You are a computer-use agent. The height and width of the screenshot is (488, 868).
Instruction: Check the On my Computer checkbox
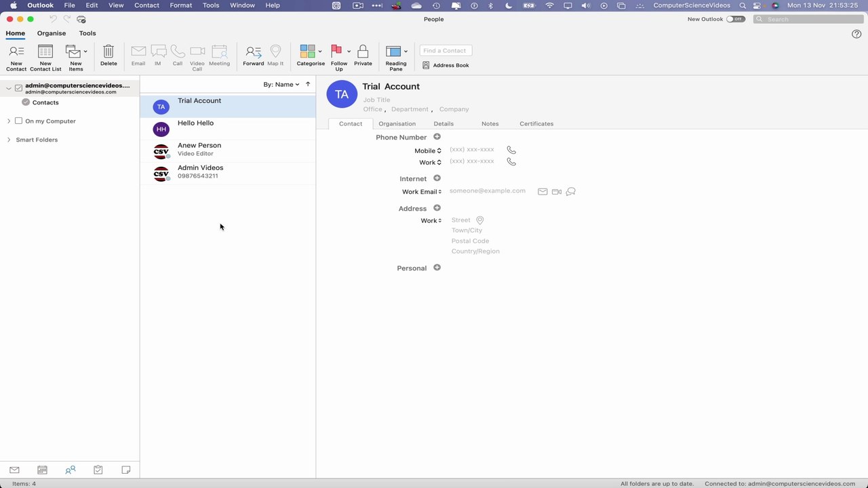point(18,121)
